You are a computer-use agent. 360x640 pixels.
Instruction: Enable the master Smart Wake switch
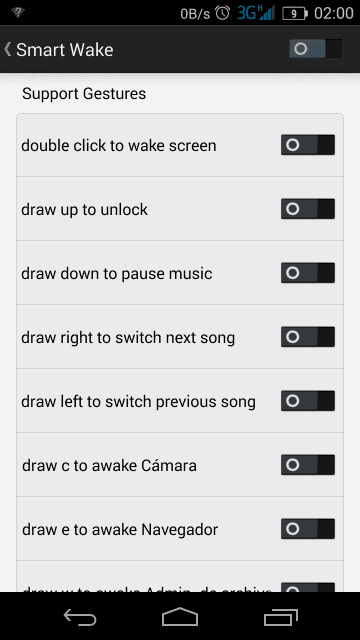[x=316, y=49]
